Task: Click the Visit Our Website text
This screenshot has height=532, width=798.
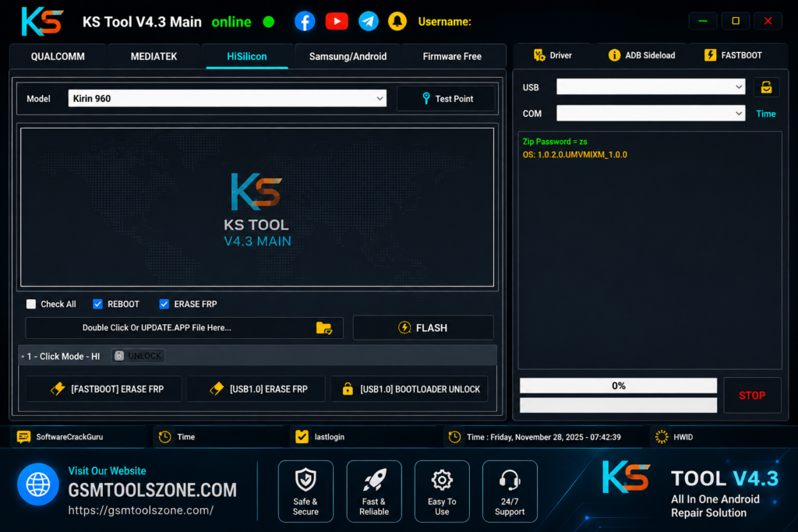Action: click(107, 471)
